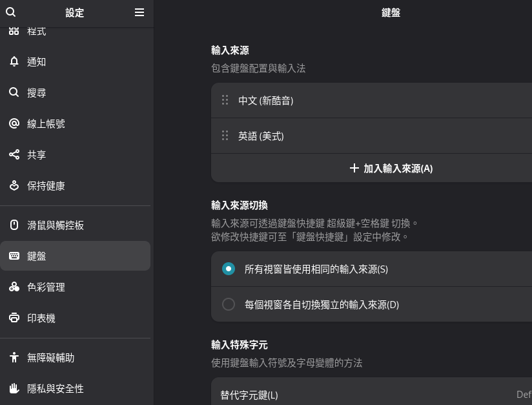Select the 通知 (Notifications) bell icon
Screen dimensions: 532x405
(x=14, y=61)
